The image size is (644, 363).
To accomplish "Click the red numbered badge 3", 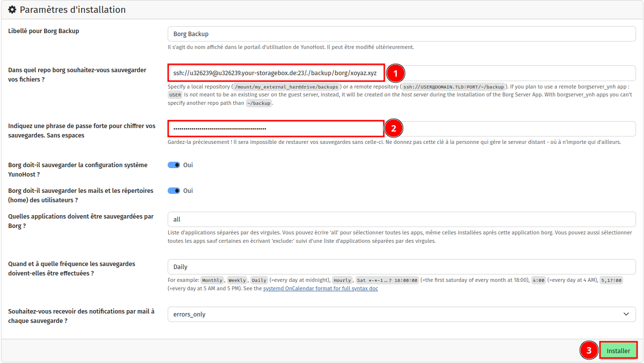I will [588, 351].
